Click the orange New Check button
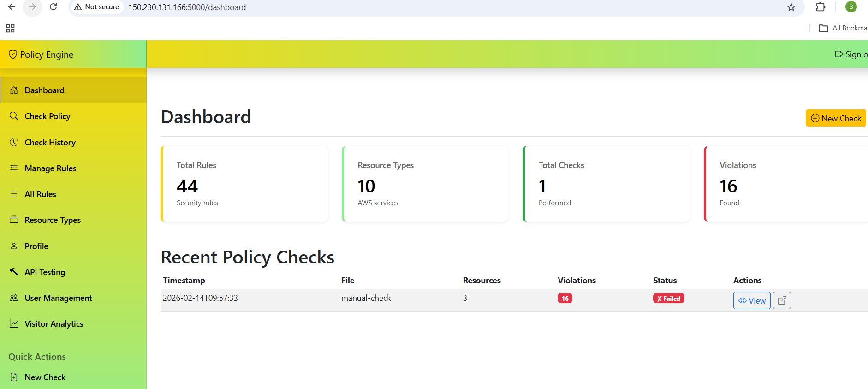Screen dimensions: 868x389 [836, 118]
